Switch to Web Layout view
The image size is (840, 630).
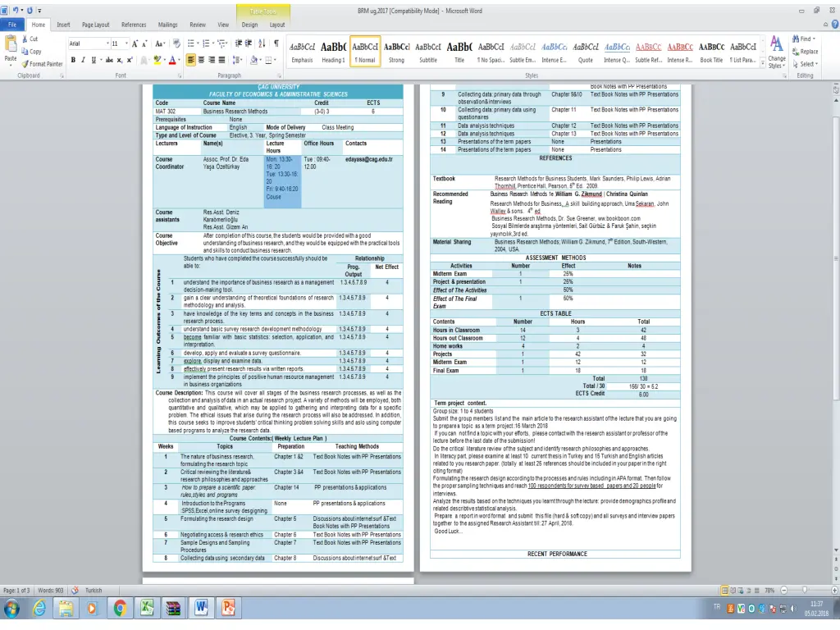[x=741, y=591]
